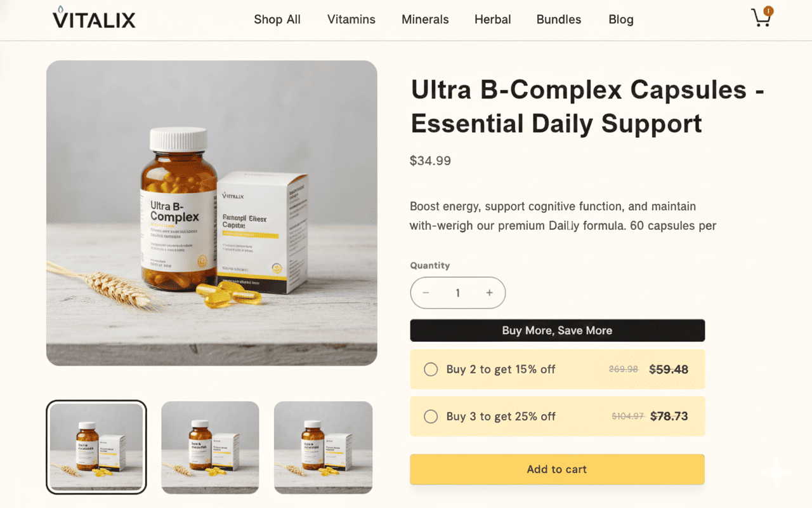Increase quantity with plus button
This screenshot has width=812, height=508.
coord(489,293)
